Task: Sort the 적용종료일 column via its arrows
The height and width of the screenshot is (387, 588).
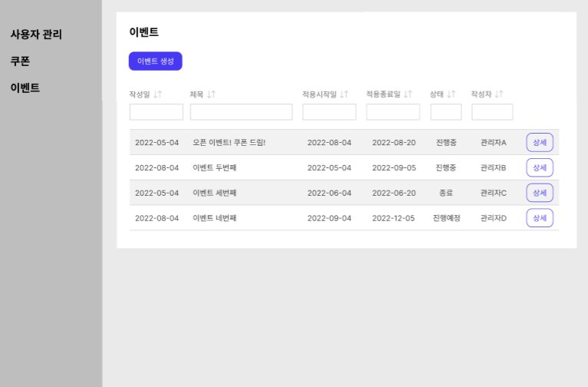Action: tap(408, 94)
